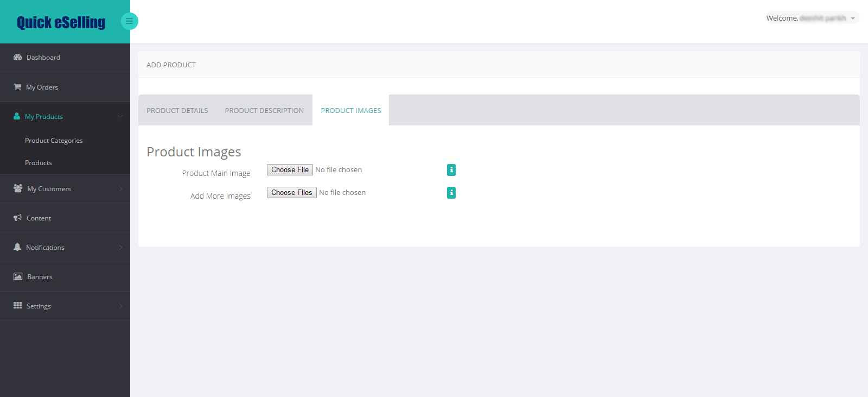This screenshot has height=397, width=868.
Task: Click the Settings grid icon
Action: click(17, 306)
